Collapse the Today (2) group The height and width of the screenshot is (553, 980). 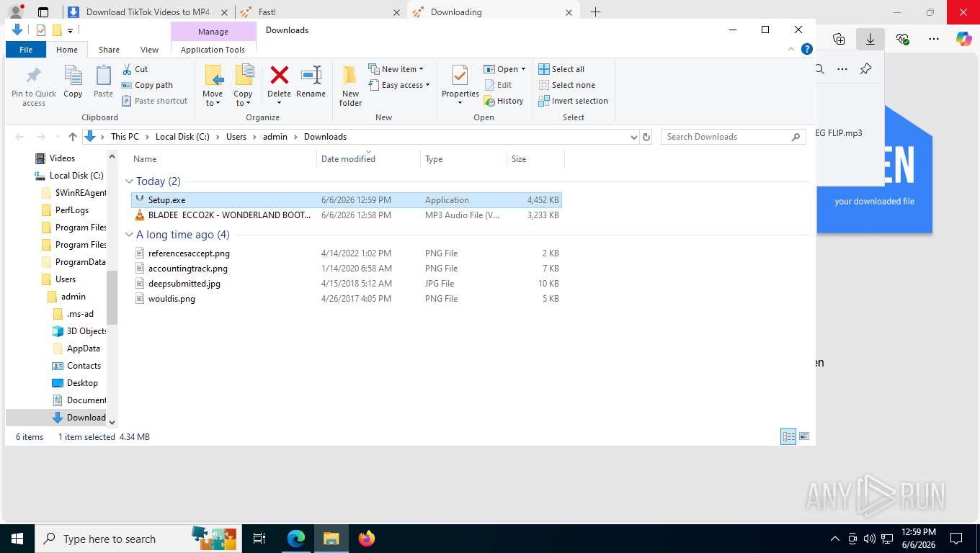(x=130, y=181)
